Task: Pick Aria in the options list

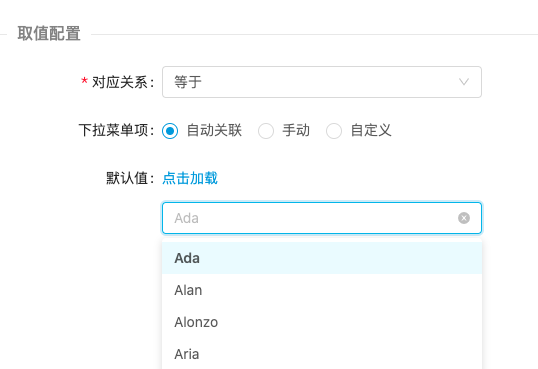Action: click(x=322, y=354)
